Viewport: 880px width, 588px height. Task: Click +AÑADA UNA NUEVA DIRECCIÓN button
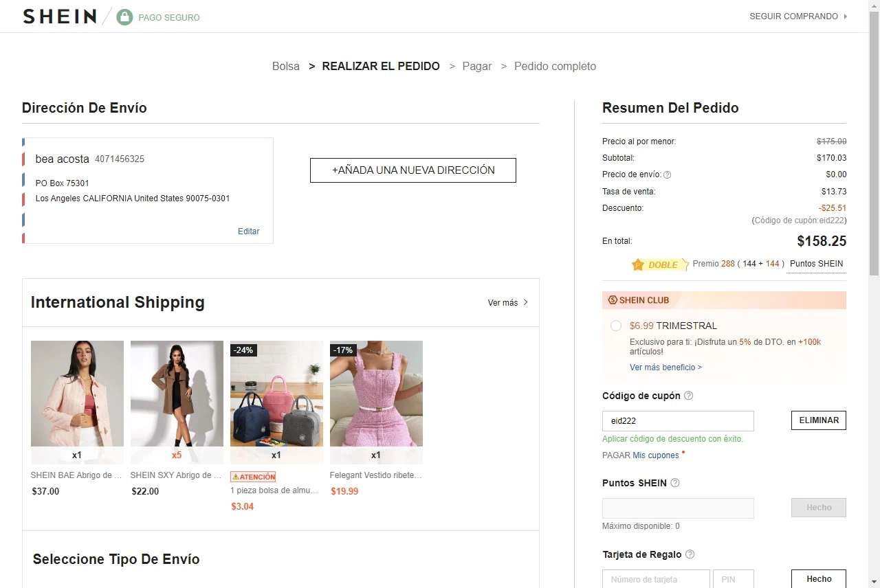tap(413, 170)
